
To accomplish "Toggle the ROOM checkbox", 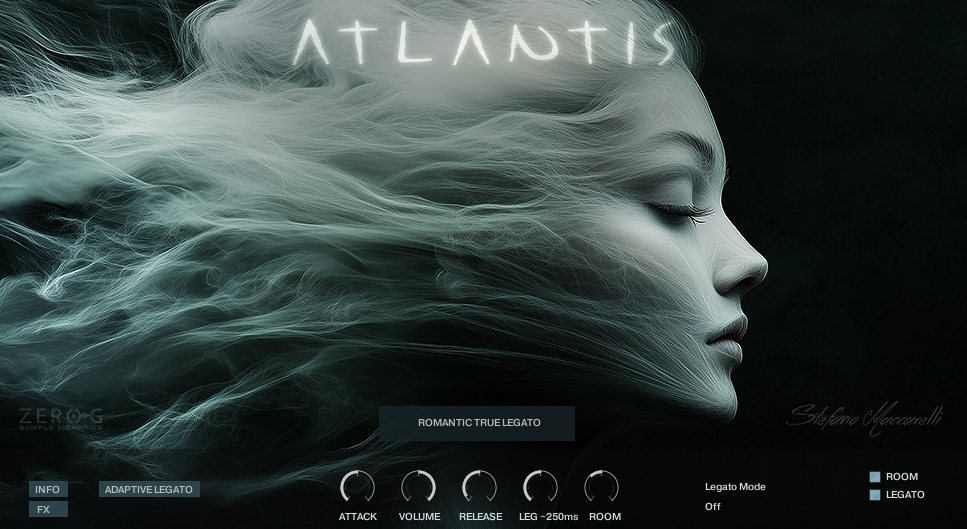I will (874, 477).
